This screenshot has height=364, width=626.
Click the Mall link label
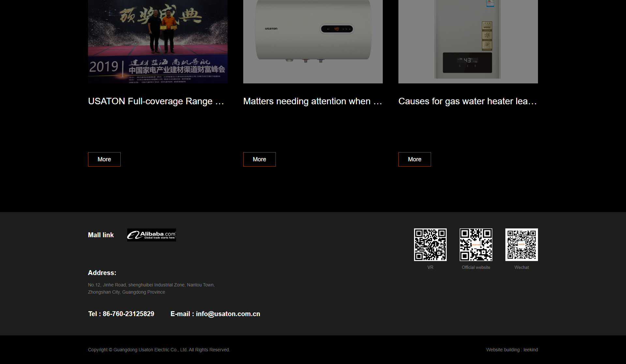tap(101, 235)
